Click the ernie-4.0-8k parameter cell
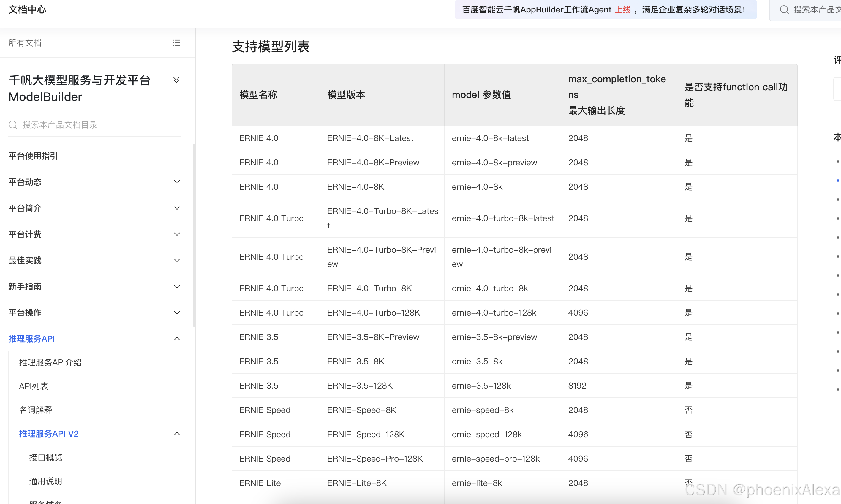841x504 pixels. tap(502, 187)
